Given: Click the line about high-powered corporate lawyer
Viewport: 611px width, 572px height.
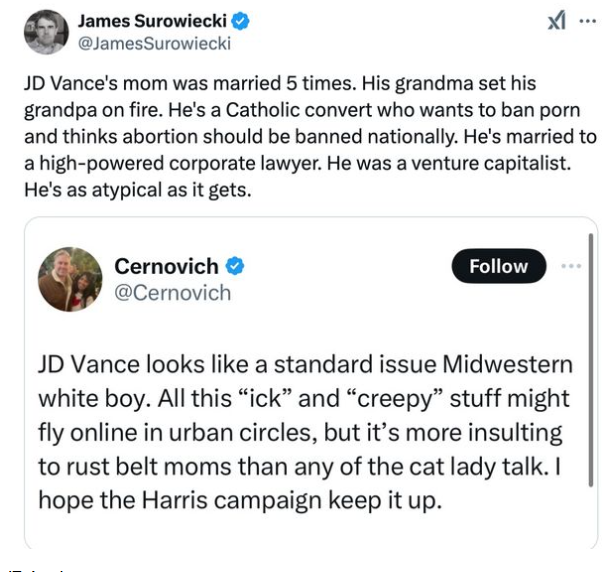Looking at the screenshot, I should pos(297,163).
